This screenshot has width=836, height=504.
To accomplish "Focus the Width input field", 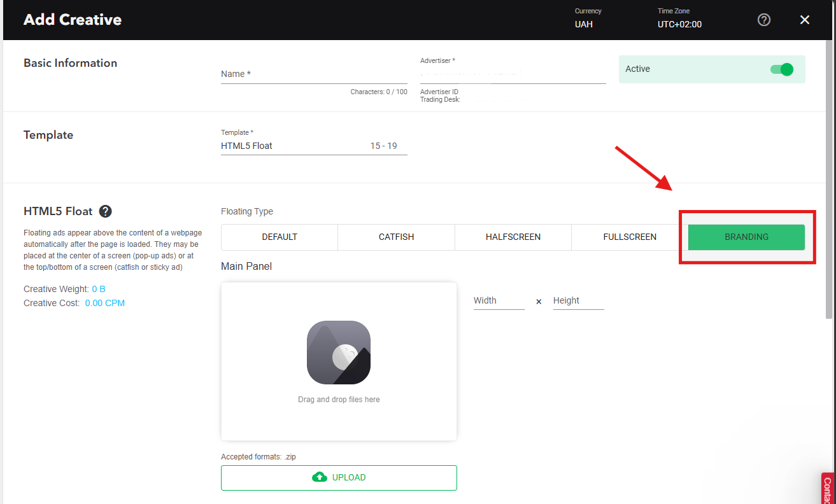I will coord(499,300).
